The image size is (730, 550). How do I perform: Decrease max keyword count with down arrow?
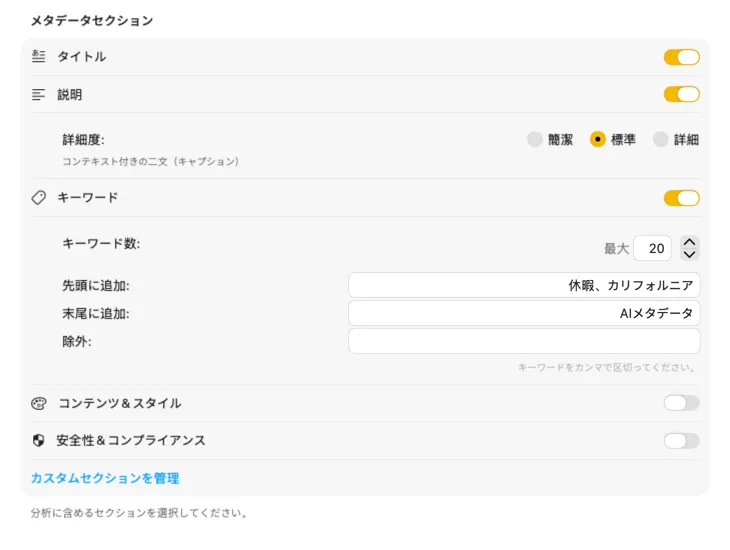pos(689,254)
